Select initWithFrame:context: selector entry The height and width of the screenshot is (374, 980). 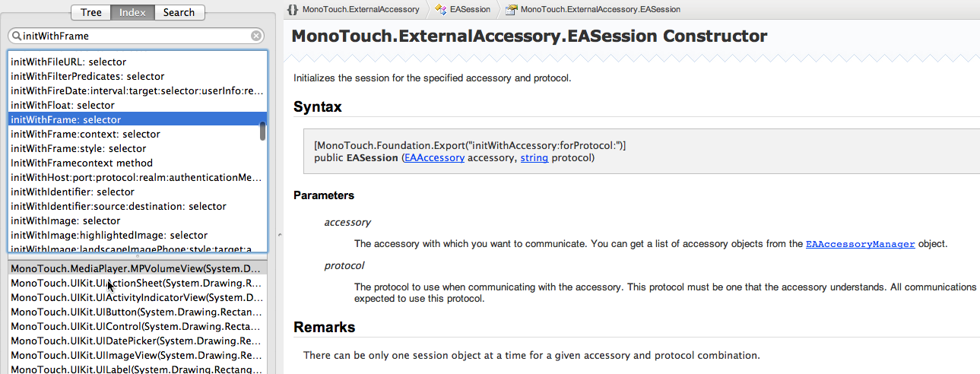pyautogui.click(x=134, y=134)
